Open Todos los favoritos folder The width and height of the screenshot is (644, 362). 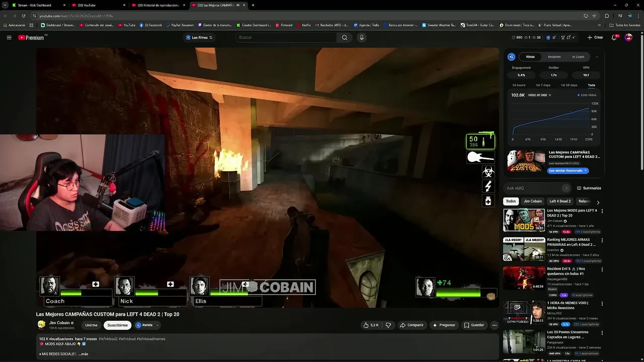coord(625,25)
